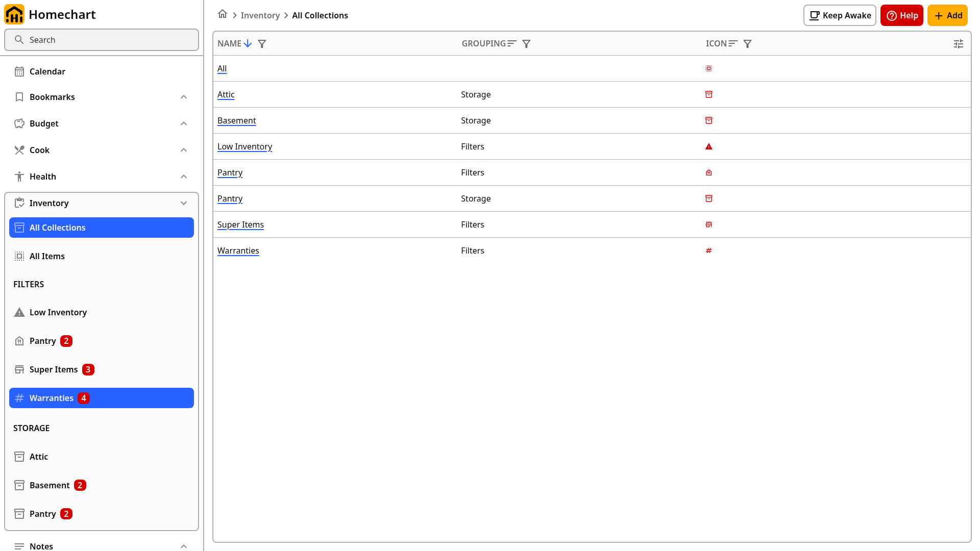Screen dimensions: 980x551
Task: Open the NAME column filter icon
Action: click(262, 44)
